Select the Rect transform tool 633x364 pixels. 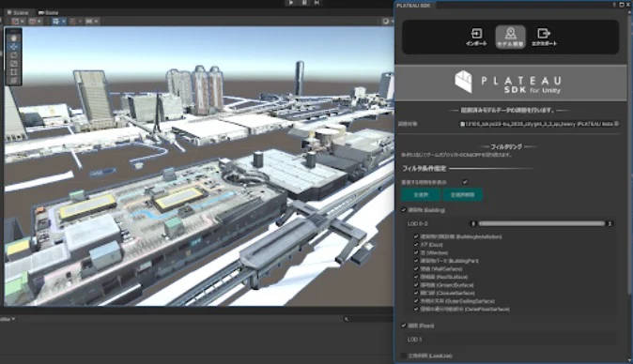tap(14, 72)
